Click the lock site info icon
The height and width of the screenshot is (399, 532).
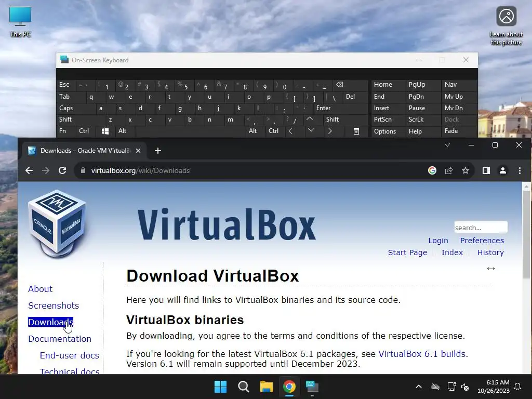[x=83, y=170]
